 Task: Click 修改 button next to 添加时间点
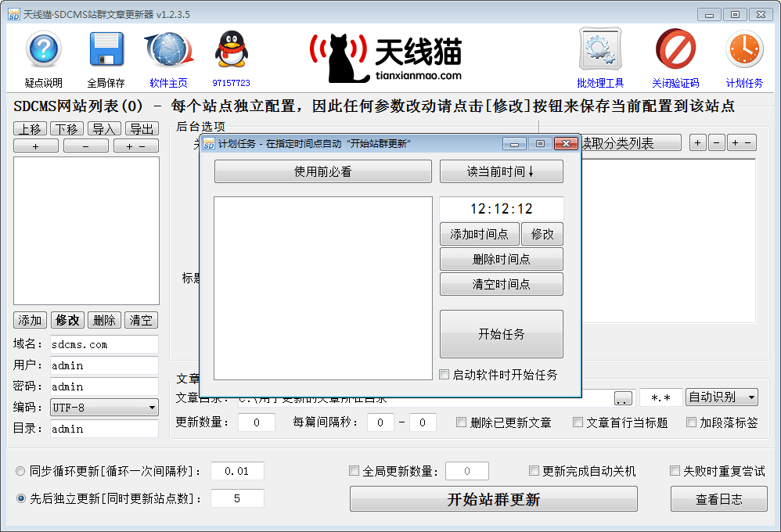(x=542, y=234)
